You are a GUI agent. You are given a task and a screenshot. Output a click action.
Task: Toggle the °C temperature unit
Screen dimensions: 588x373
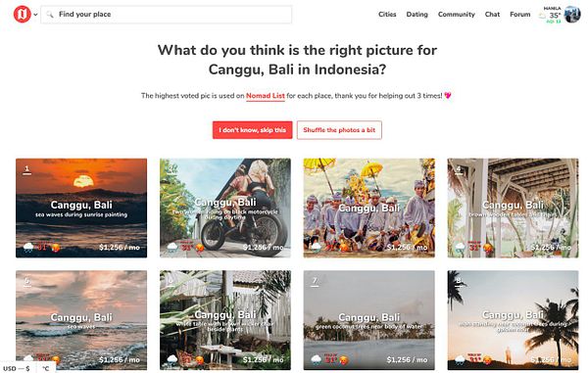(x=46, y=368)
